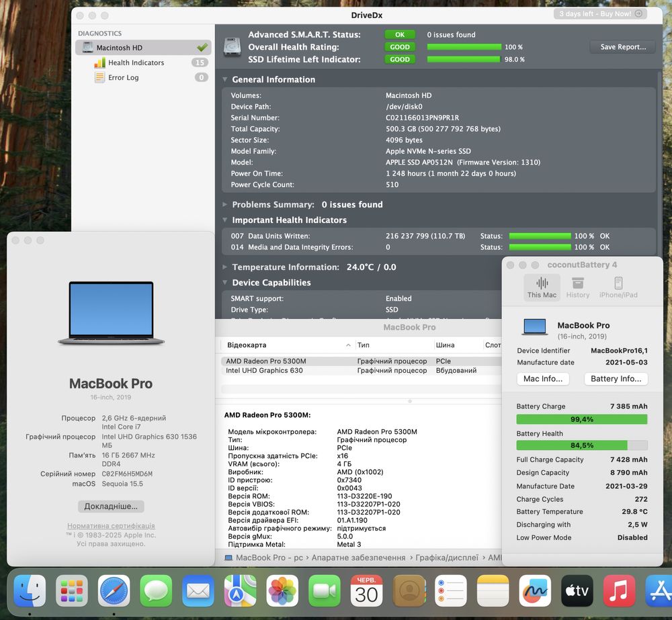Open App Store in dock
Screen dimensions: 672x620
(x=659, y=591)
